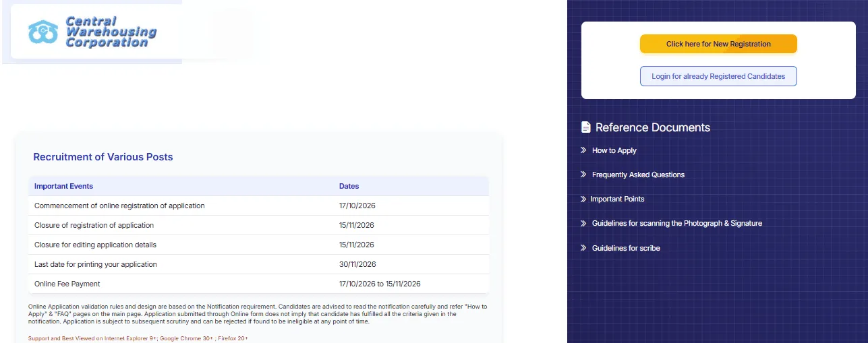Open the Important Points link

pyautogui.click(x=617, y=199)
